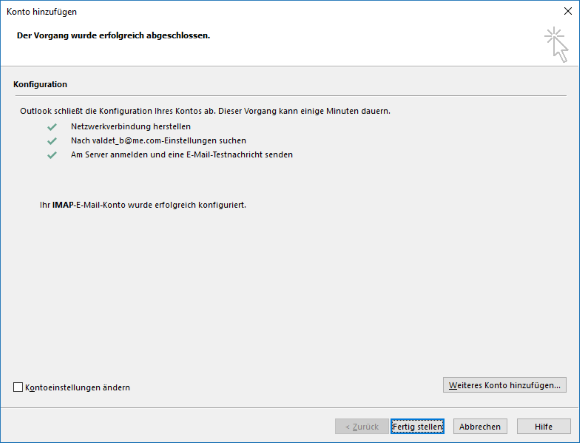Click the Konfiguration section label

(x=40, y=84)
